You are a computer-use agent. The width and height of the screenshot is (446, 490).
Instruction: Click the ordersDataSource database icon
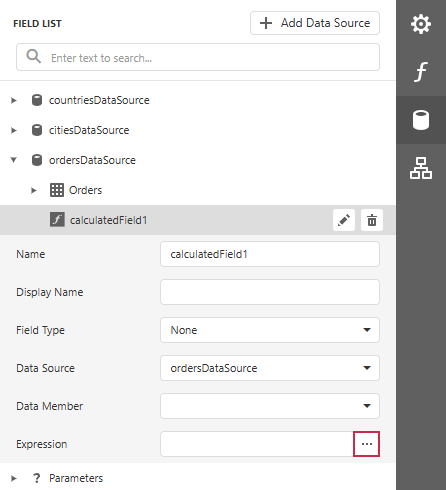point(37,160)
